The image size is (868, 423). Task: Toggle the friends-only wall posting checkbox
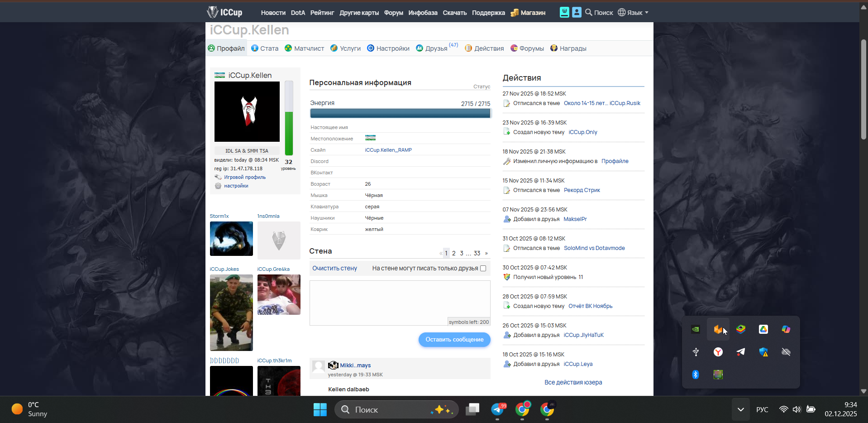click(483, 269)
